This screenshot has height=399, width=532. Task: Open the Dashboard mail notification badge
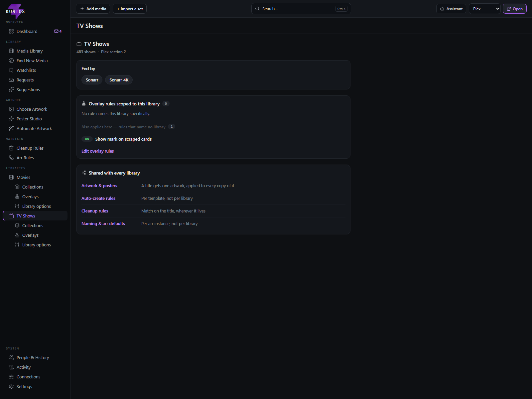coord(58,31)
